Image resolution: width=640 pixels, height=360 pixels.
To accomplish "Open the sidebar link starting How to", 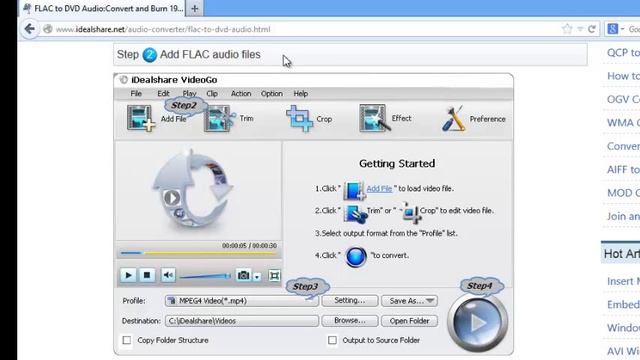I will pyautogui.click(x=623, y=76).
